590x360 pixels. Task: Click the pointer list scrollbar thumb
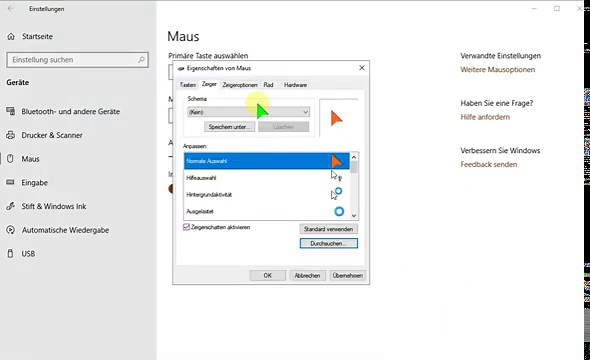click(x=354, y=167)
